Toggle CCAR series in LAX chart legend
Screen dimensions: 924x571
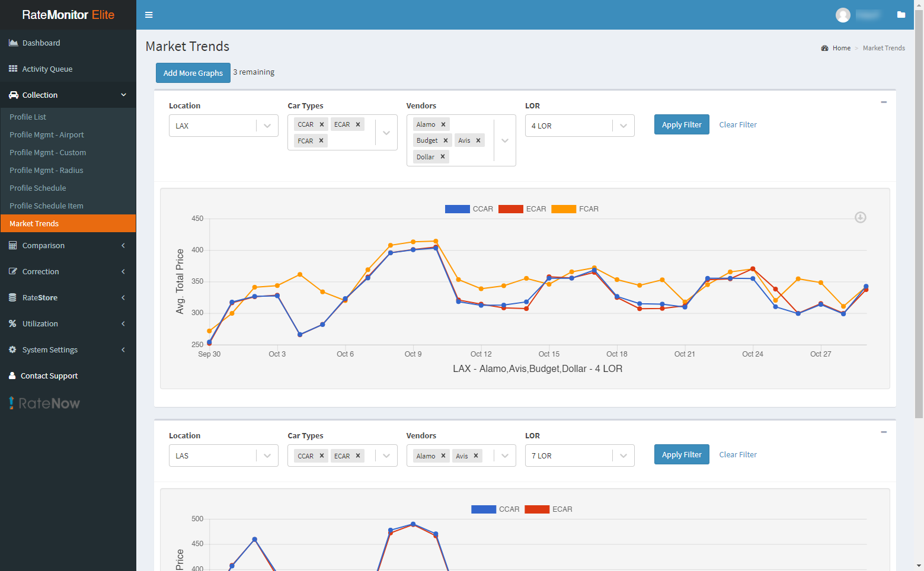[469, 209]
